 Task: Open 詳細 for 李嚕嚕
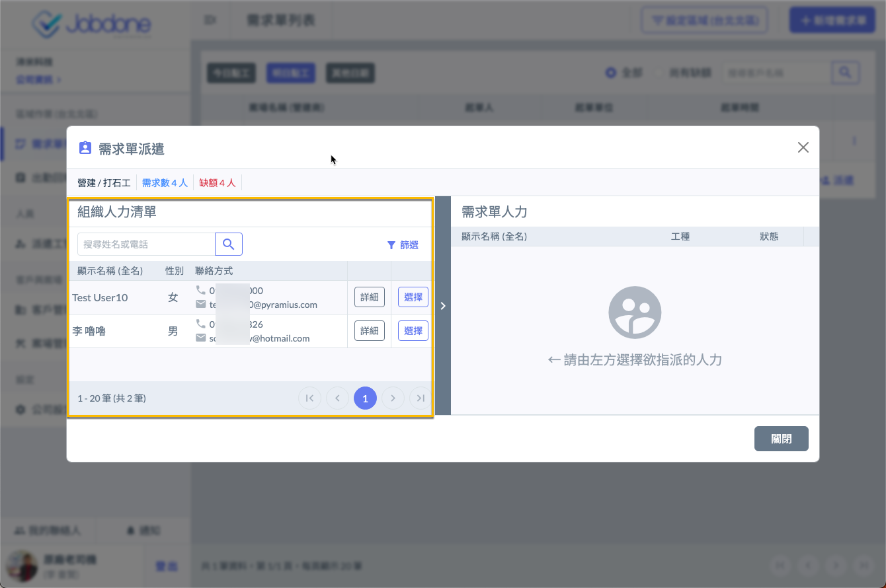[370, 331]
